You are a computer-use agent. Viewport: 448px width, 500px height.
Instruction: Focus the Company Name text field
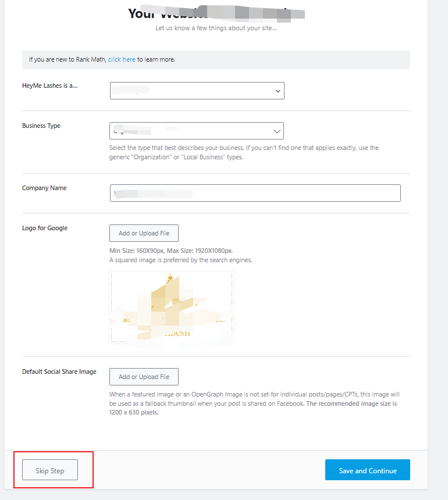click(x=255, y=193)
